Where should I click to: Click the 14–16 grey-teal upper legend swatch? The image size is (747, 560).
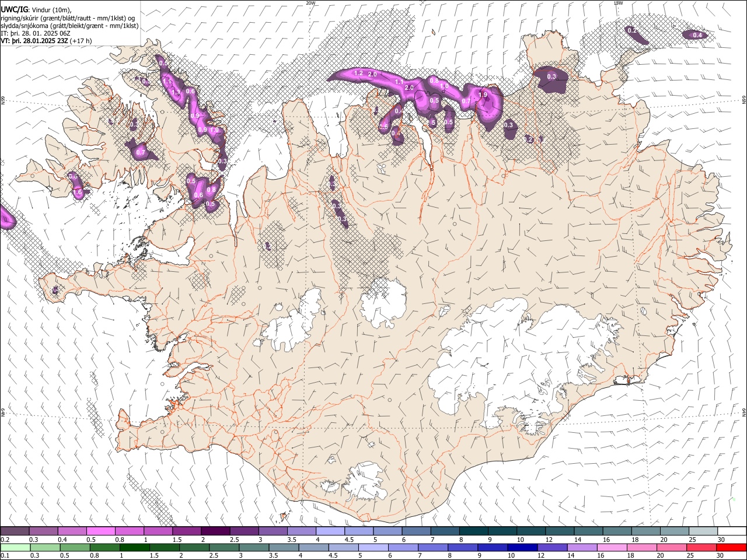[x=588, y=531]
